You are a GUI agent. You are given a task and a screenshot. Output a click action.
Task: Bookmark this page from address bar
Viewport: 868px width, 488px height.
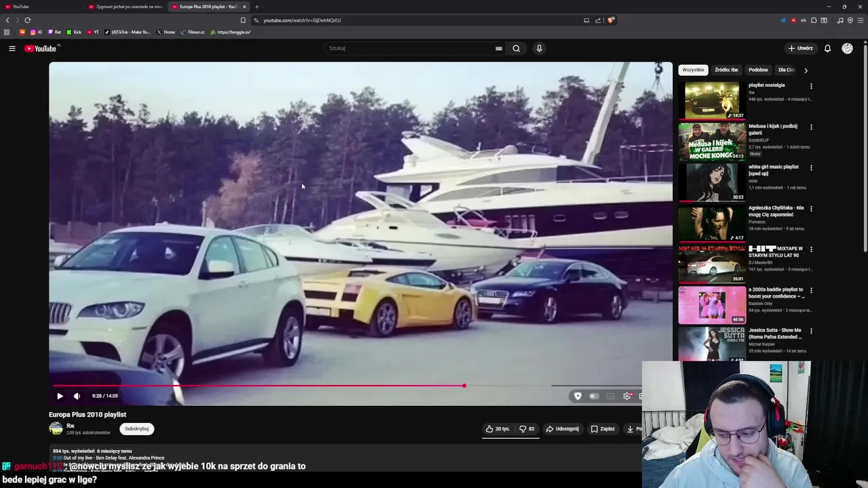tap(243, 20)
